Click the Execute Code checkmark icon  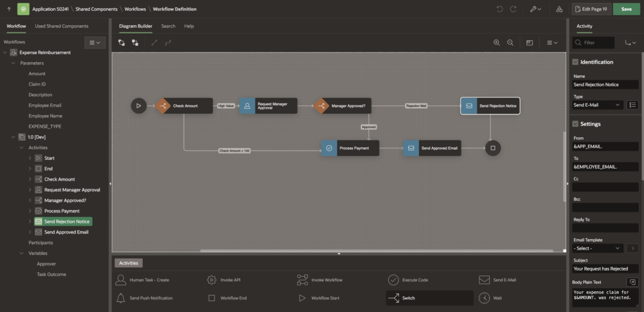(x=393, y=279)
